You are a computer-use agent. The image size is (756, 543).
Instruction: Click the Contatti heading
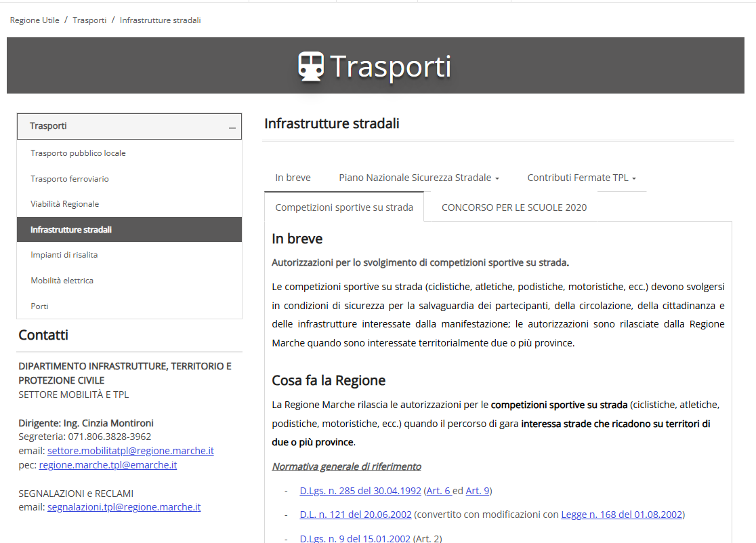(x=43, y=335)
